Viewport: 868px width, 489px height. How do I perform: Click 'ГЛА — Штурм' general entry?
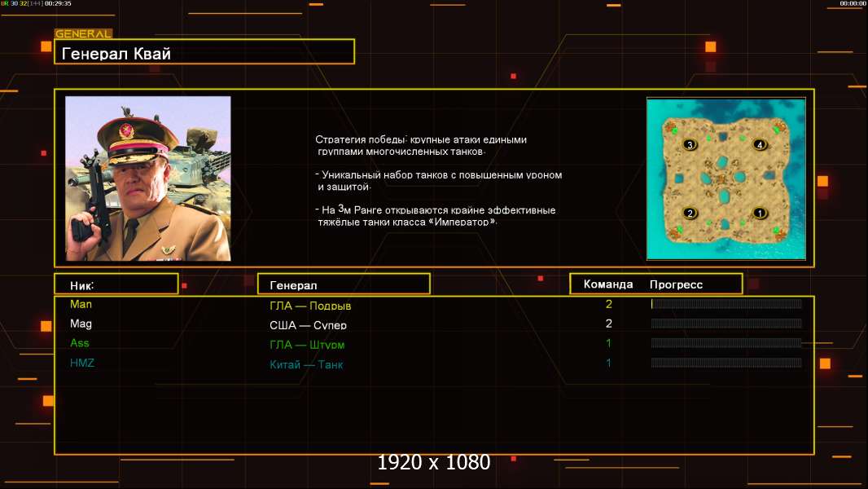(x=309, y=344)
